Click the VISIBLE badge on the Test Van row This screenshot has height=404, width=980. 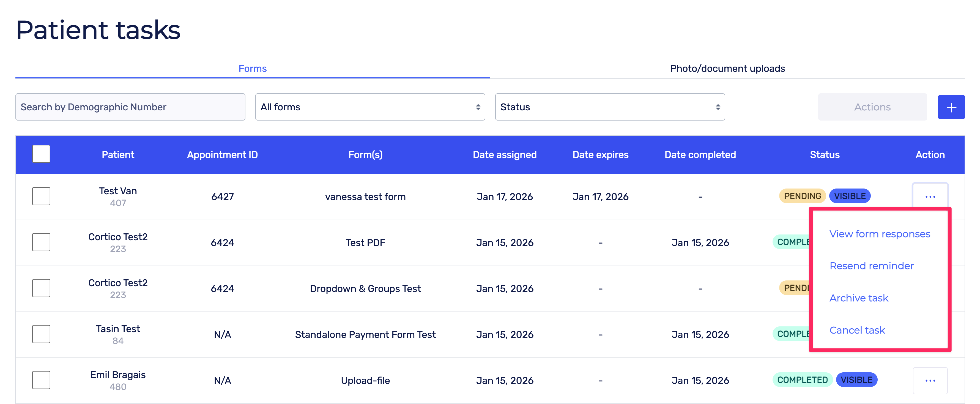click(x=850, y=196)
